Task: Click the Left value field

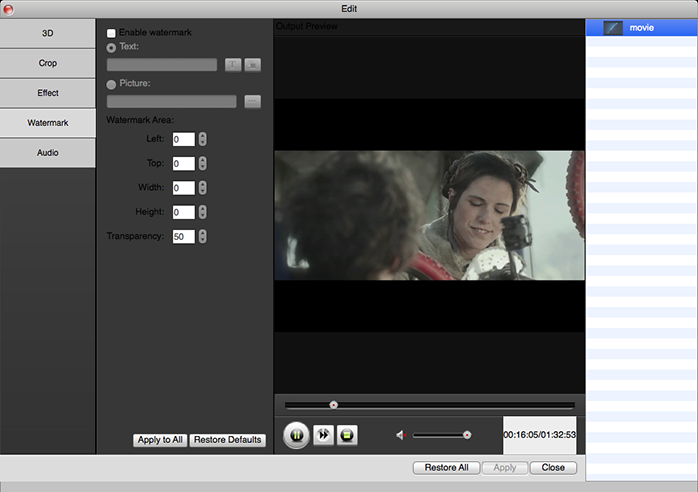Action: click(x=184, y=139)
